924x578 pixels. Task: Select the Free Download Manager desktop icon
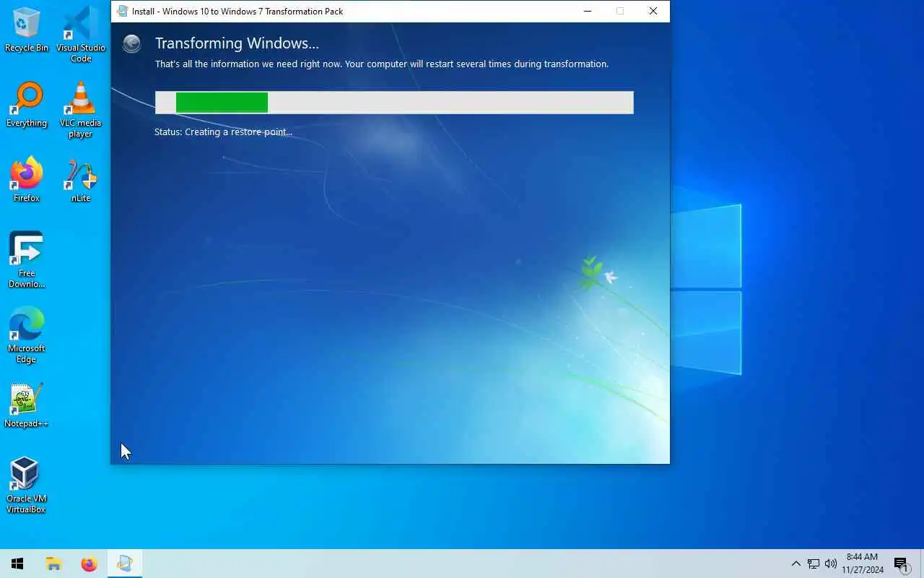[27, 260]
